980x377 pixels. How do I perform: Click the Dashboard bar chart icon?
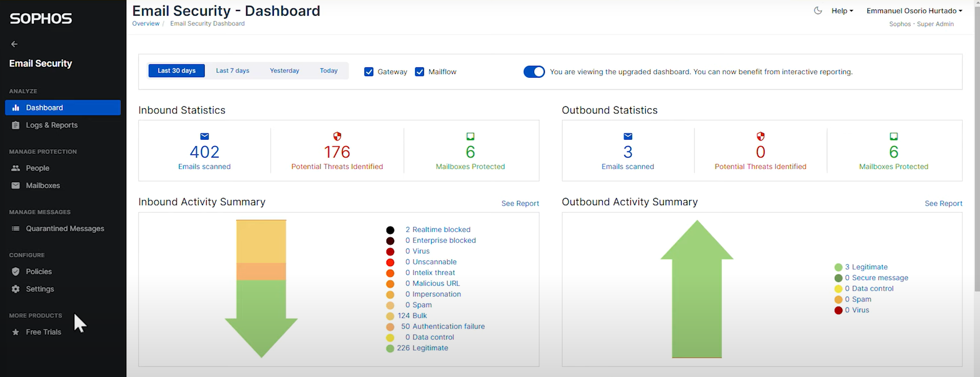16,108
